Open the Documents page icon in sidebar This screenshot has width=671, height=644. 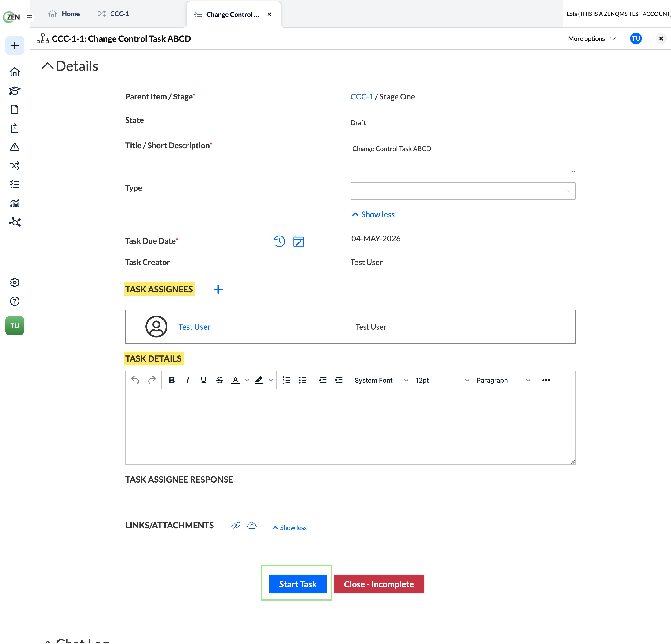[15, 109]
